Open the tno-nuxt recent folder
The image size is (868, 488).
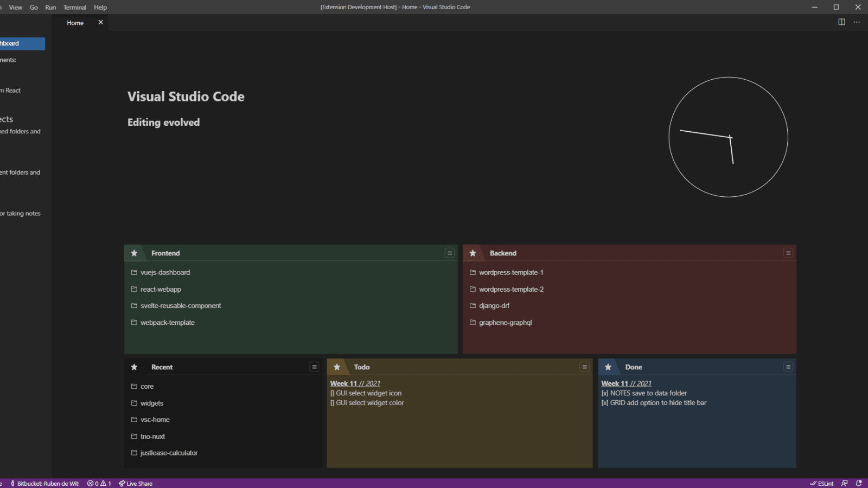152,436
